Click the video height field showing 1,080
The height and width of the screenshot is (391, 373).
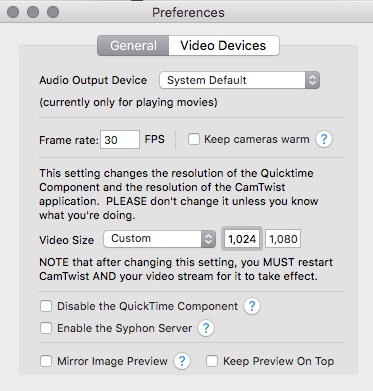point(283,239)
